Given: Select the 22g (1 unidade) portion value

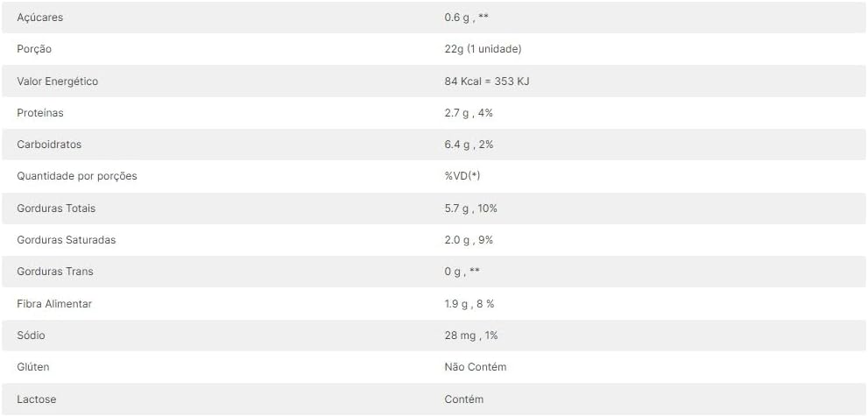Looking at the screenshot, I should pos(483,49).
